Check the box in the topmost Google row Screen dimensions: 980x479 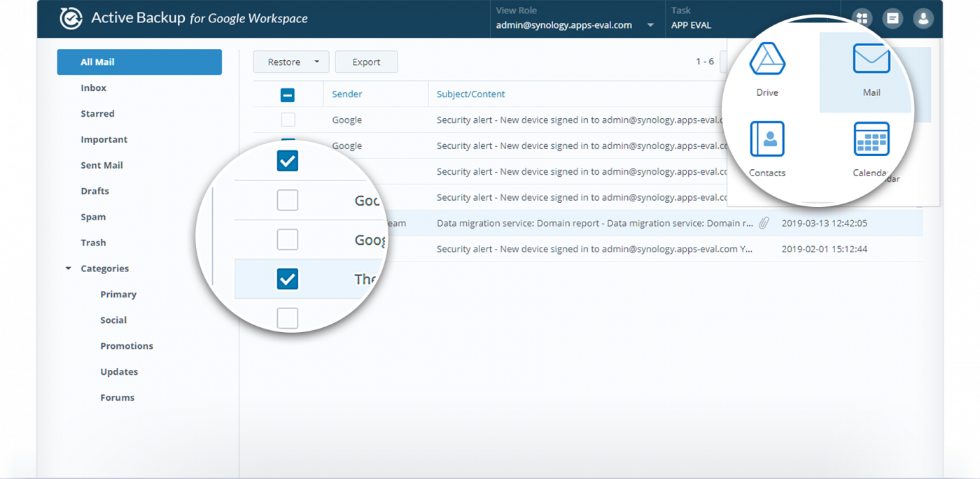(288, 120)
